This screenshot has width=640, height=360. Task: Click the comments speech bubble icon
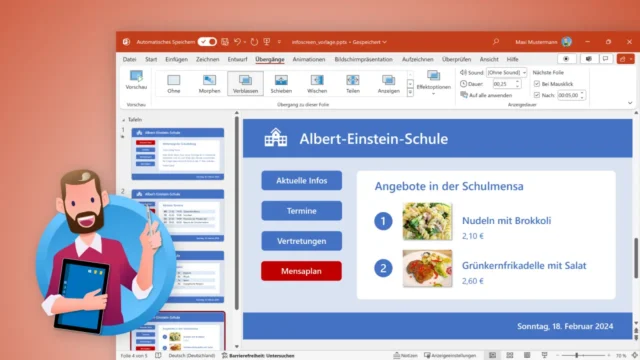[606, 59]
